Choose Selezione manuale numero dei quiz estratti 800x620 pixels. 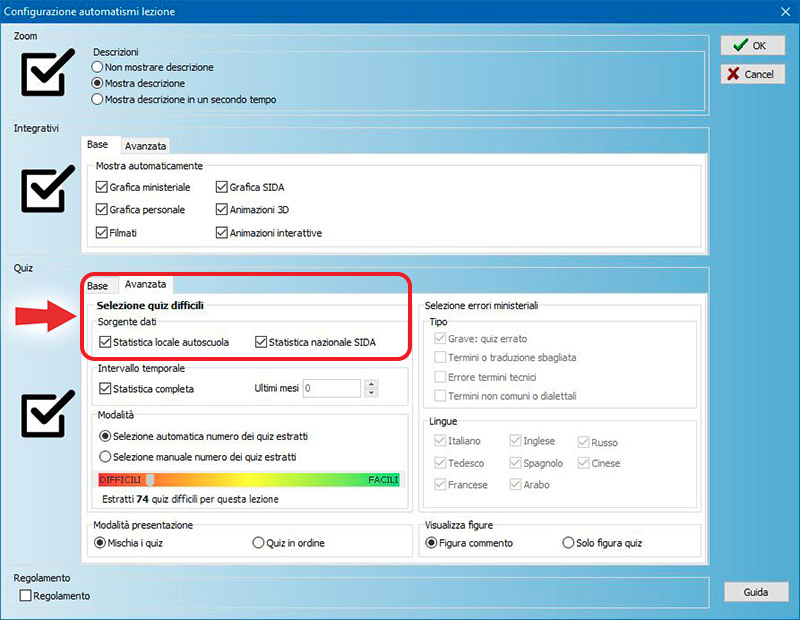tap(106, 457)
